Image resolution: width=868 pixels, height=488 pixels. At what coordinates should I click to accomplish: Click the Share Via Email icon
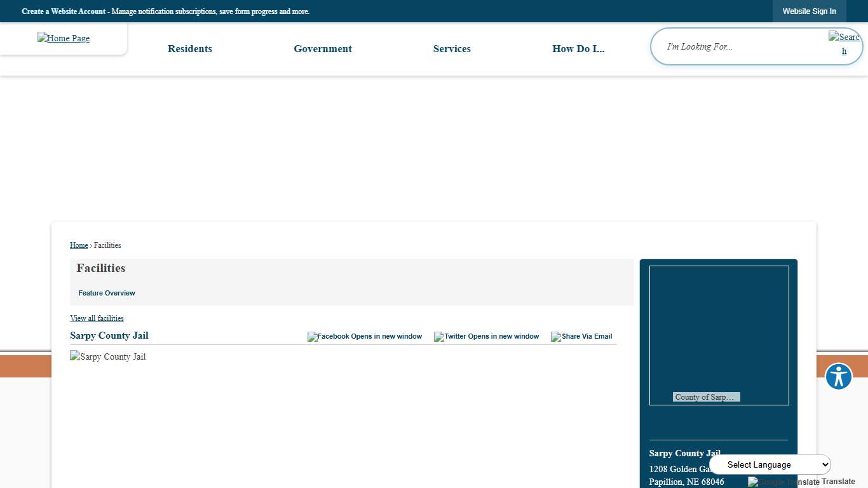pos(581,337)
